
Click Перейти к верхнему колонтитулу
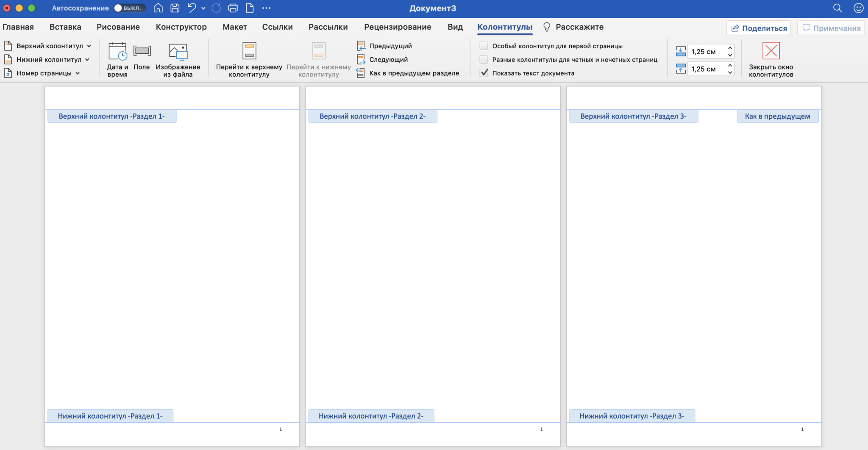point(249,59)
